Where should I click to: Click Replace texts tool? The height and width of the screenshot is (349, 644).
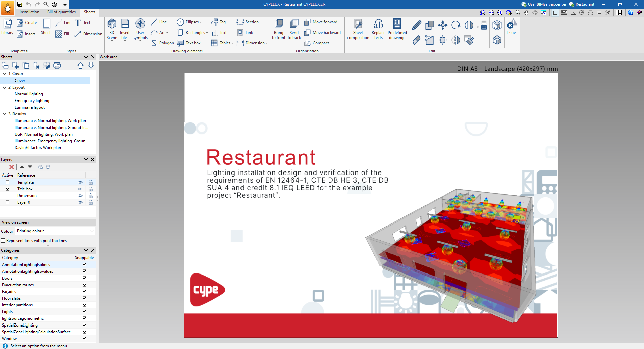click(378, 29)
